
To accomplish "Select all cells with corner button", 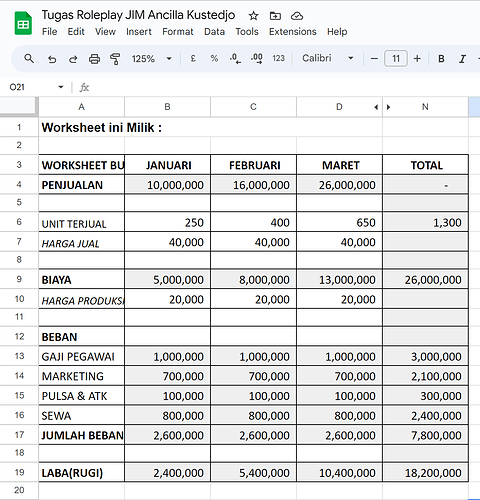I will click(19, 107).
